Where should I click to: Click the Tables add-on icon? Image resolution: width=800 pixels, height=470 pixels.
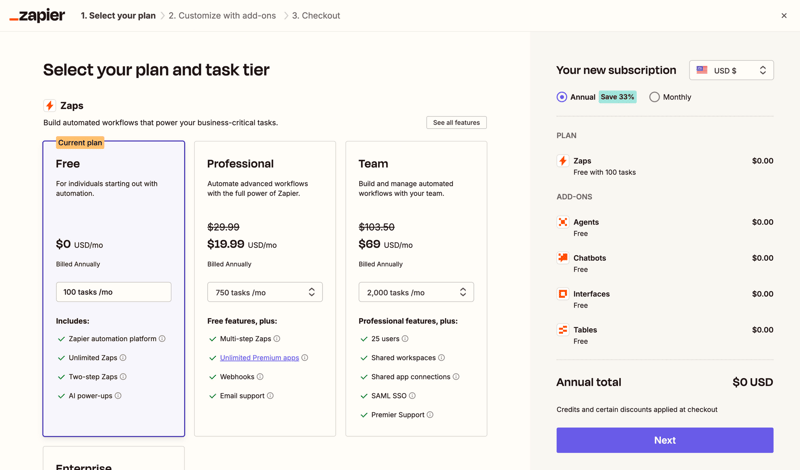click(x=563, y=330)
